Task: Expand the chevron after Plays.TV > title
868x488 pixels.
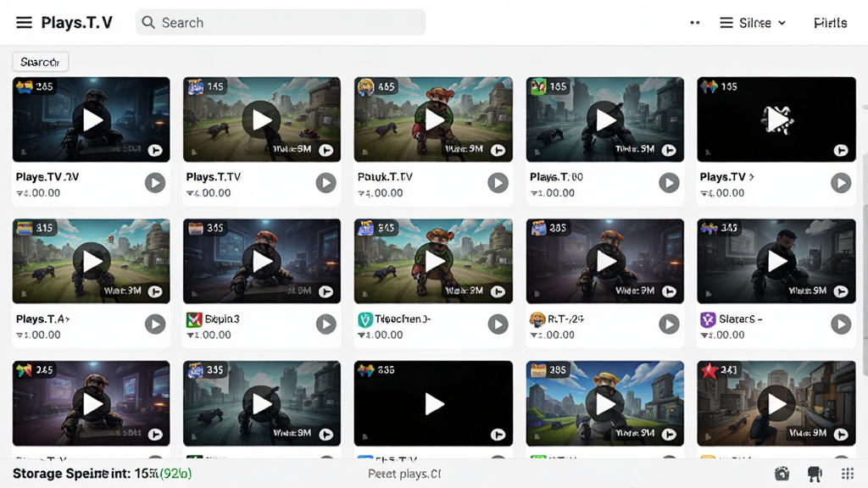Action: [751, 177]
